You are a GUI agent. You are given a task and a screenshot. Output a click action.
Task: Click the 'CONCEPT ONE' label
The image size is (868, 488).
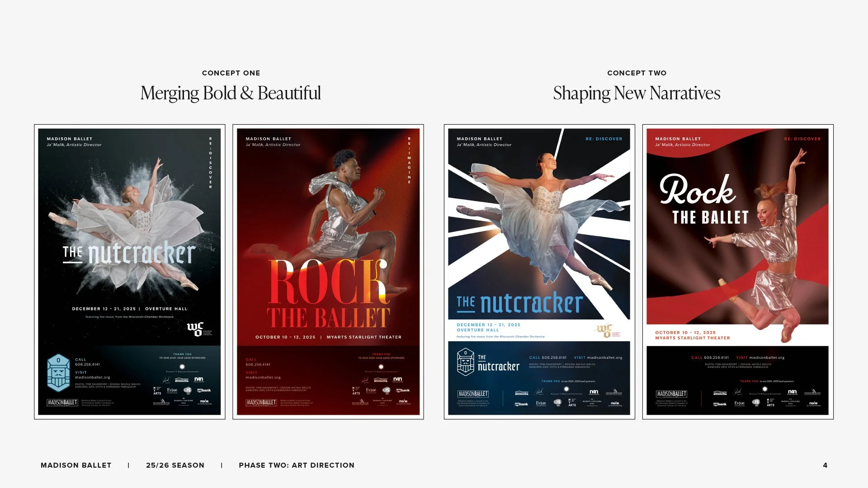[x=231, y=73]
